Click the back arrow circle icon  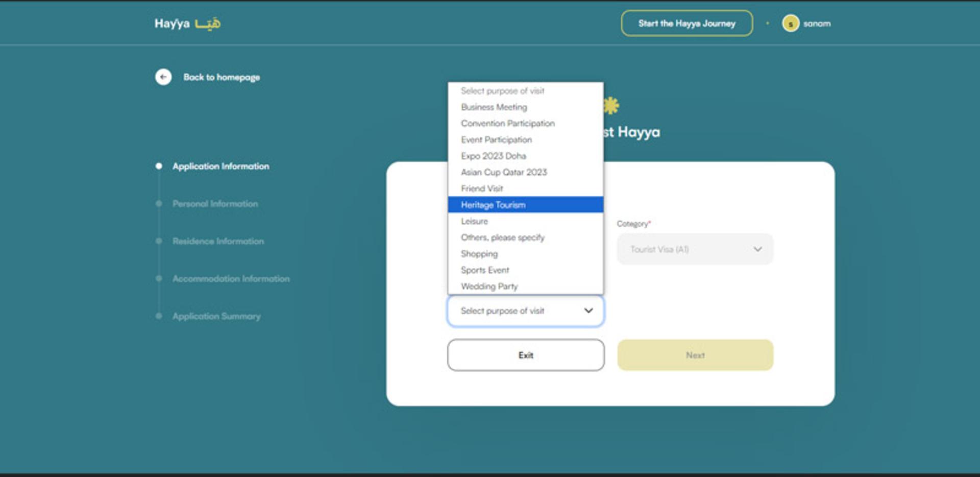coord(163,77)
